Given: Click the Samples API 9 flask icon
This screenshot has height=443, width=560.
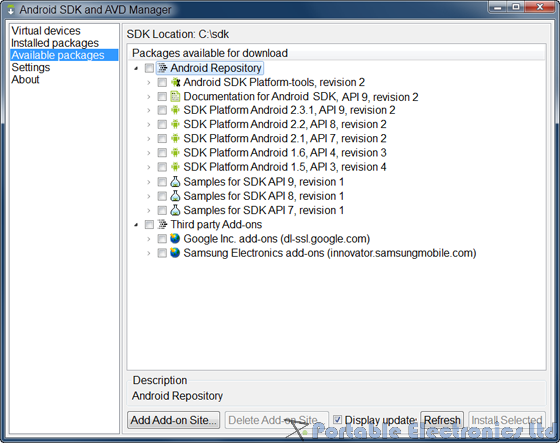Looking at the screenshot, I should (x=175, y=181).
